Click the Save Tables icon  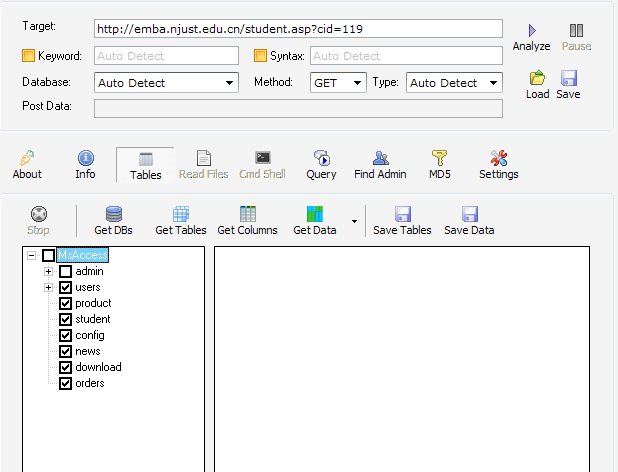[403, 214]
